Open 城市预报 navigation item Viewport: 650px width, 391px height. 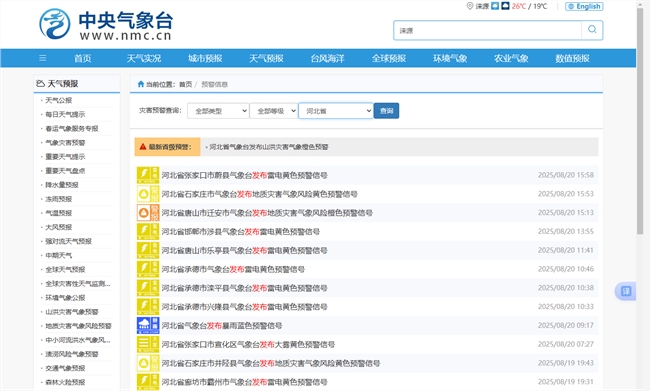205,58
